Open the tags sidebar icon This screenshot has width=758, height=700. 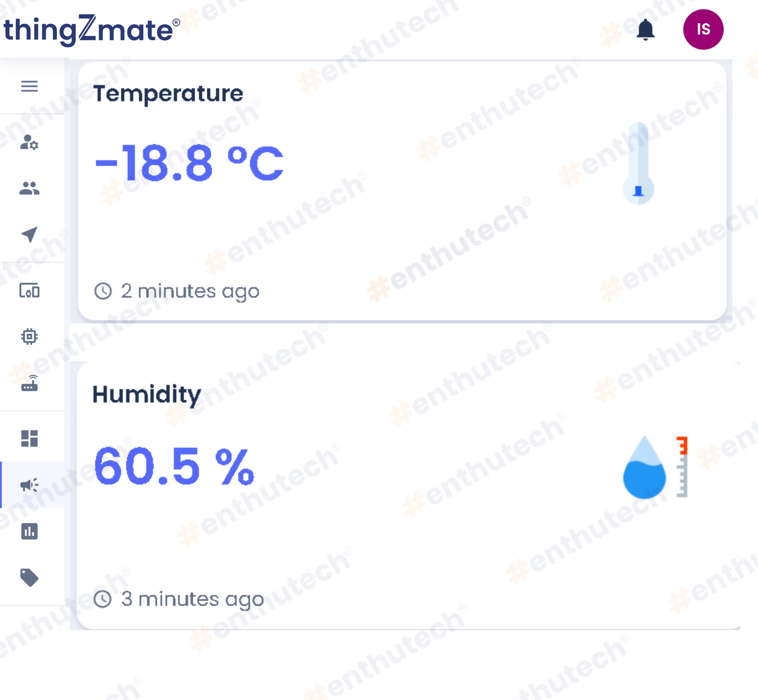[29, 577]
